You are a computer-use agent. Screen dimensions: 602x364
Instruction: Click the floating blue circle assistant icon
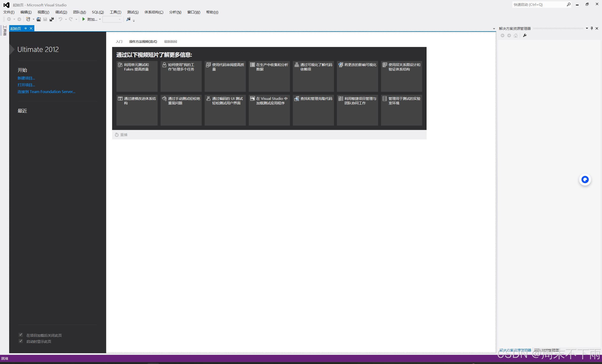click(585, 180)
